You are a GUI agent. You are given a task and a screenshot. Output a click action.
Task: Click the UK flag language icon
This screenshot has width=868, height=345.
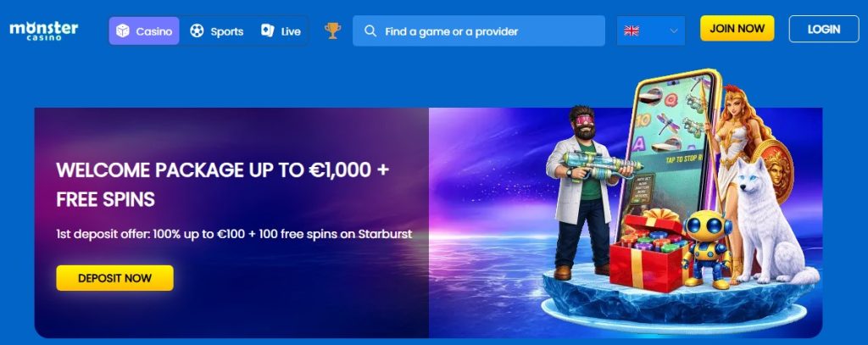pos(632,31)
